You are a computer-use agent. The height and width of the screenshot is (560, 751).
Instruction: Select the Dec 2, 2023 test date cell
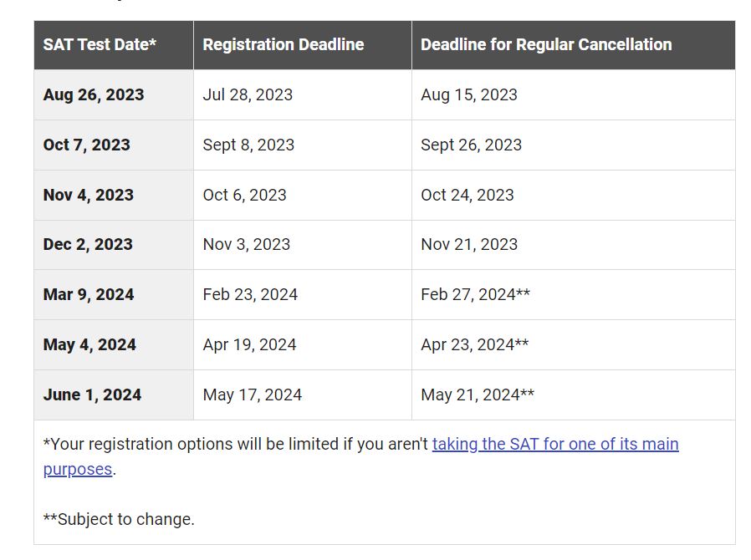point(114,245)
